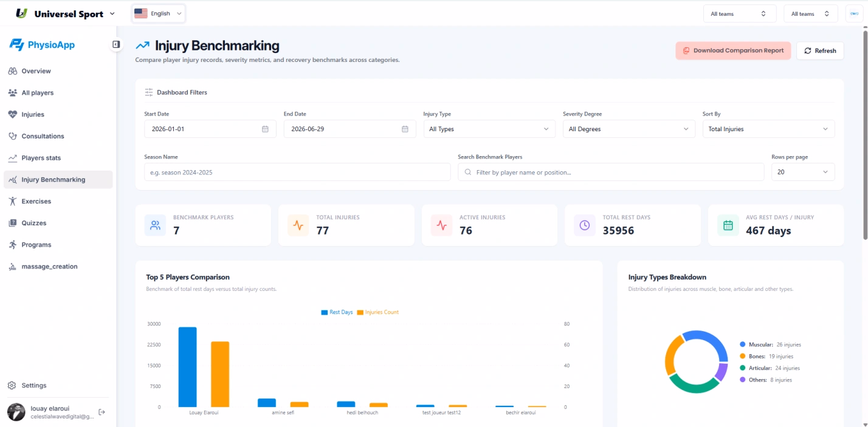The height and width of the screenshot is (427, 868).
Task: Click the US flag icon
Action: coord(141,13)
